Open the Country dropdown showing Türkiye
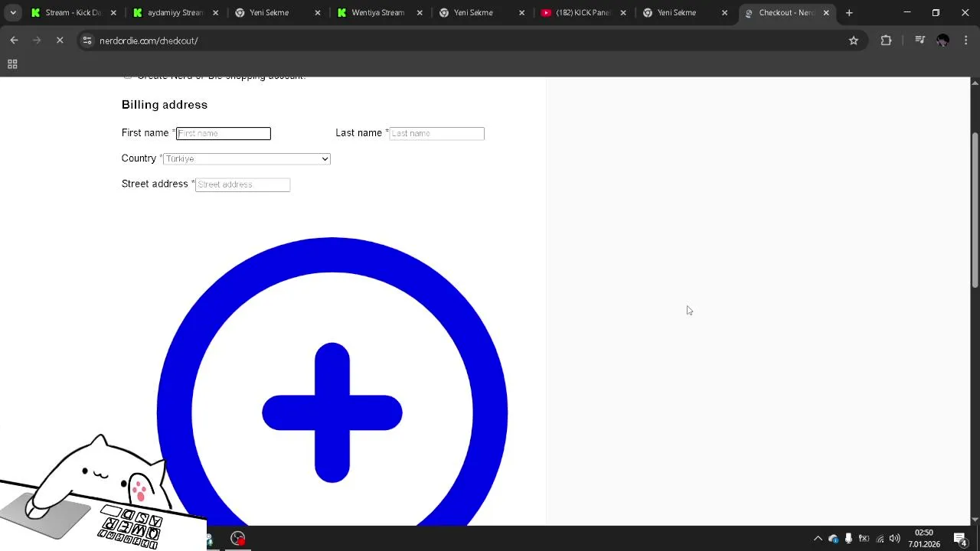This screenshot has height=551, width=980. coord(247,158)
